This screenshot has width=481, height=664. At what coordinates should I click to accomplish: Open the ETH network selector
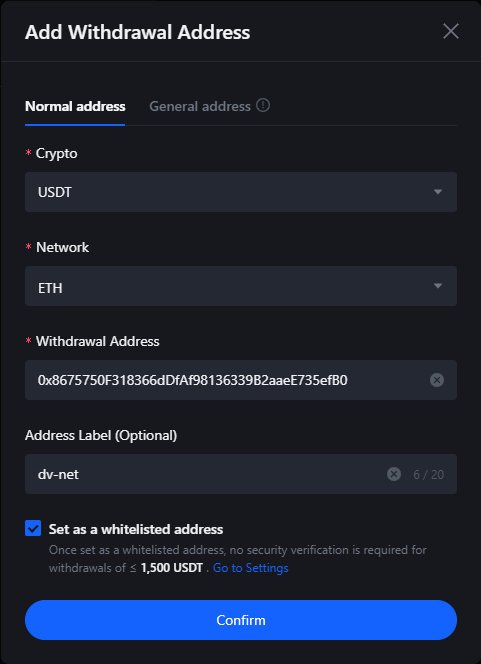point(240,286)
